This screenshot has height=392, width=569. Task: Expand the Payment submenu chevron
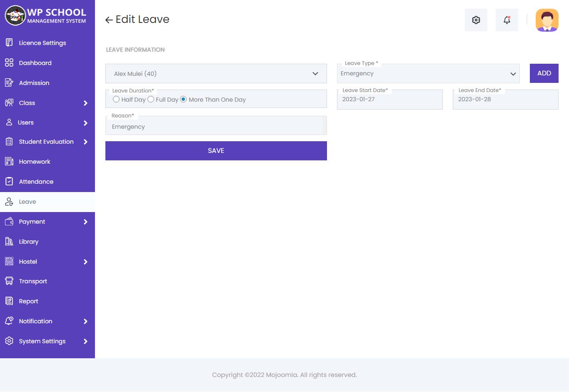point(85,222)
